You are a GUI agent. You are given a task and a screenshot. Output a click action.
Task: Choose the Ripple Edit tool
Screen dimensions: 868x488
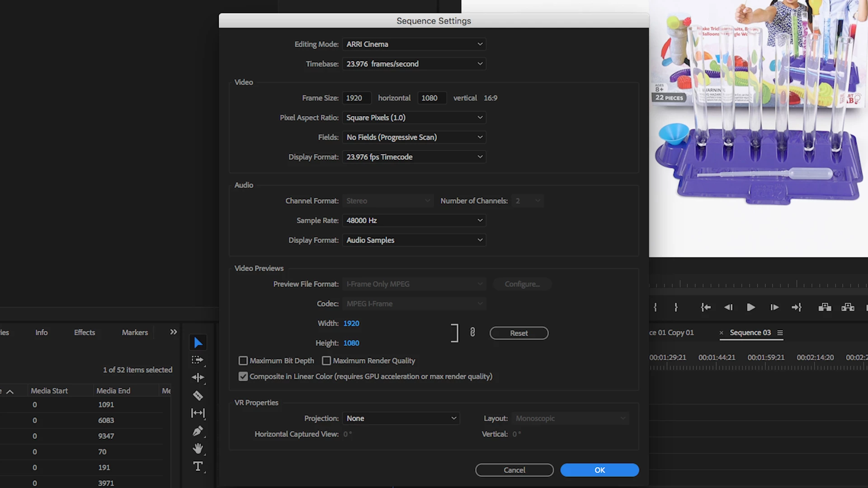pyautogui.click(x=198, y=378)
